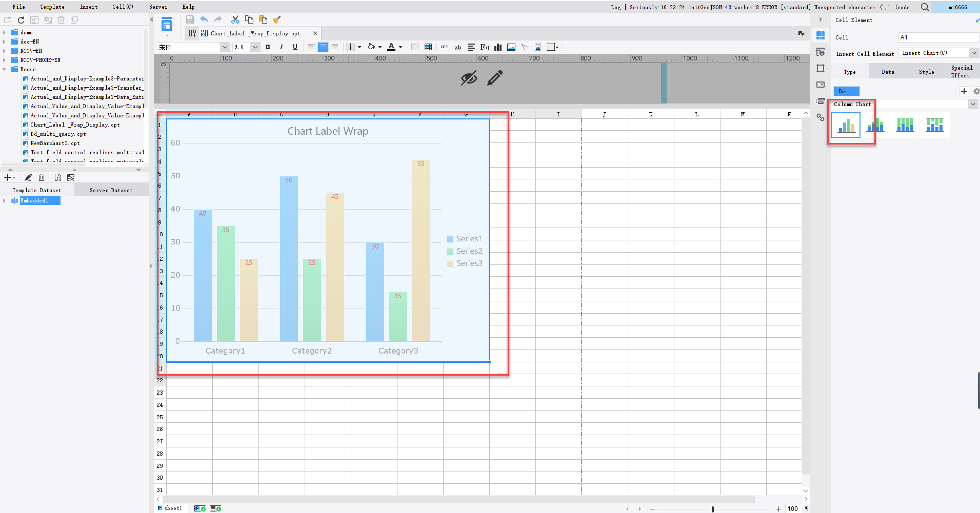Click the Insert Image toolbar icon
The image size is (980, 513).
(x=511, y=47)
